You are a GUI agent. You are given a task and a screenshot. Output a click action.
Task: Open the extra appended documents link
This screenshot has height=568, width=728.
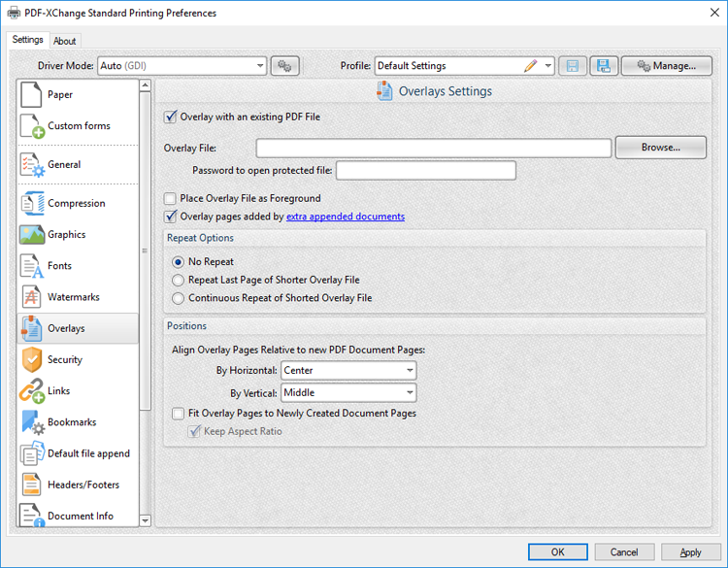coord(345,217)
